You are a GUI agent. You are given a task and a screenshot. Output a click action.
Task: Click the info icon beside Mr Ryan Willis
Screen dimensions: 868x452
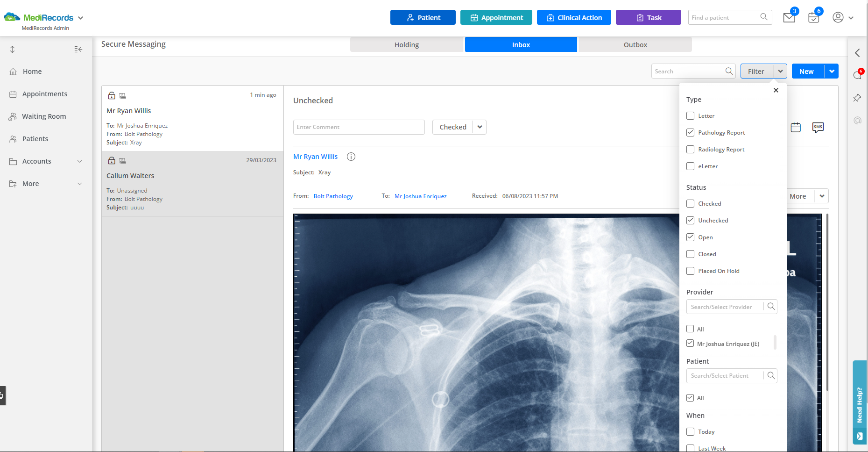tap(351, 157)
